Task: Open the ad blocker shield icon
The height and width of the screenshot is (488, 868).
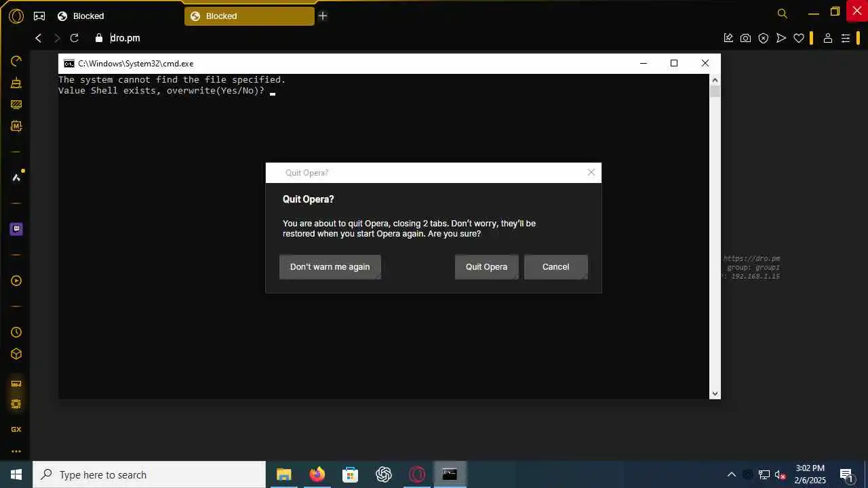Action: tap(764, 38)
